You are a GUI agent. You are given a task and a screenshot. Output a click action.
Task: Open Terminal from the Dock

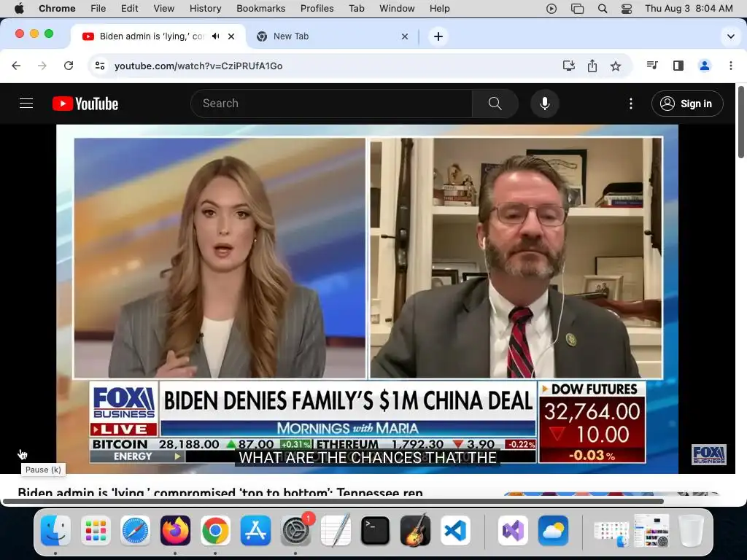(x=376, y=530)
